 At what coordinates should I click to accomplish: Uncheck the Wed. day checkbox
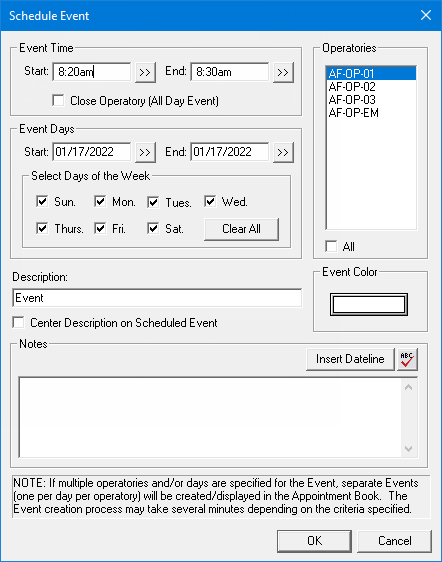tap(210, 201)
